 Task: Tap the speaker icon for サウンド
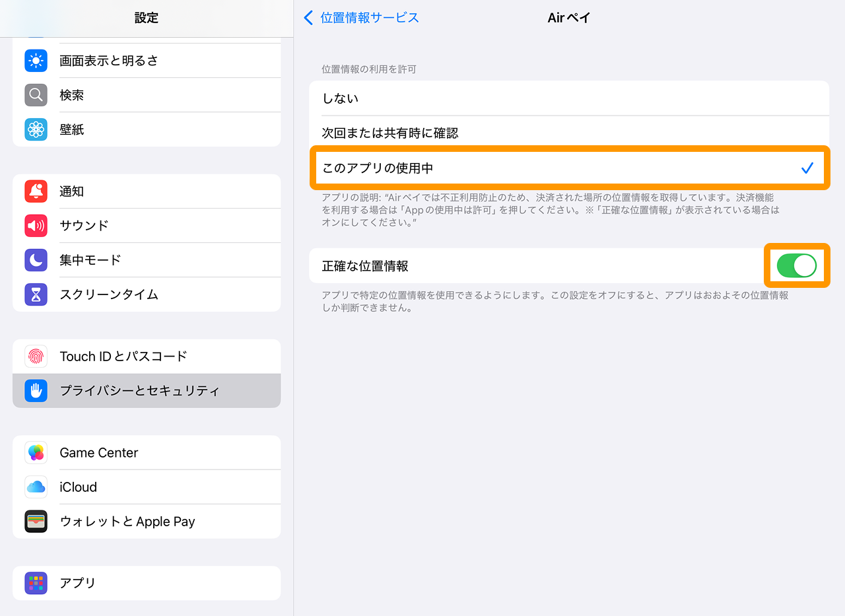36,226
